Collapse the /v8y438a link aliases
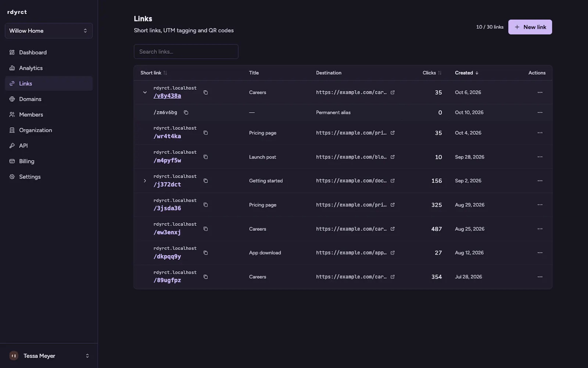Screen dimensions: 588x368 pos(145,92)
